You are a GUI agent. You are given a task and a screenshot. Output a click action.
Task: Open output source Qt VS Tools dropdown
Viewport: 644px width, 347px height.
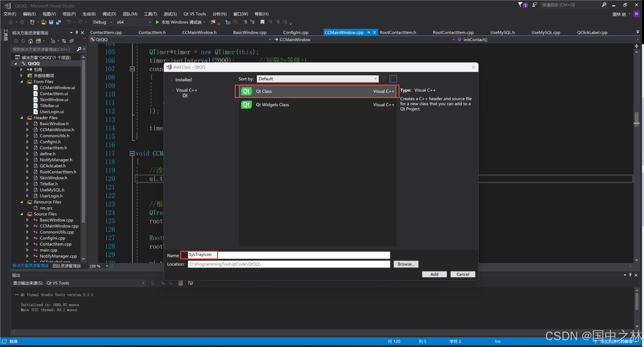pos(95,283)
